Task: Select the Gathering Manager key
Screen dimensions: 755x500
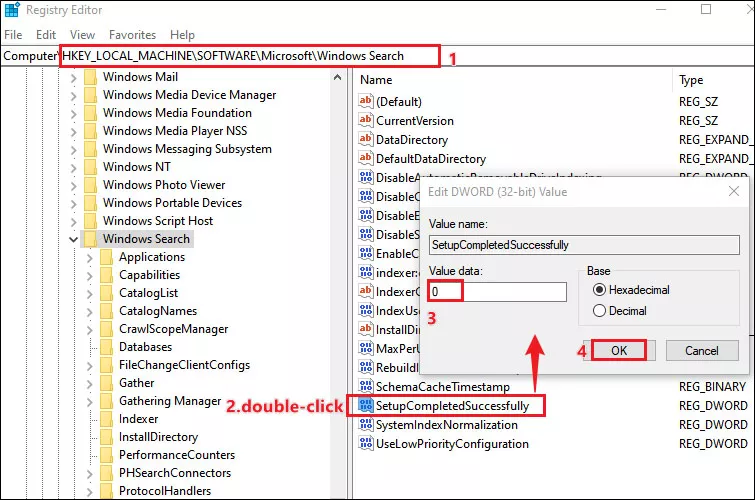Action: click(x=170, y=401)
